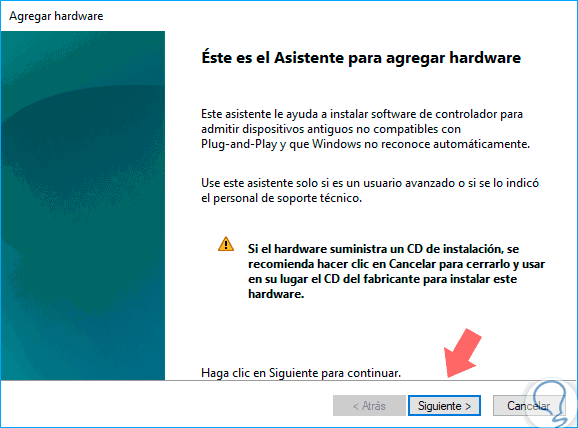Click the Use este asistente solo paragraph

pyautogui.click(x=370, y=191)
